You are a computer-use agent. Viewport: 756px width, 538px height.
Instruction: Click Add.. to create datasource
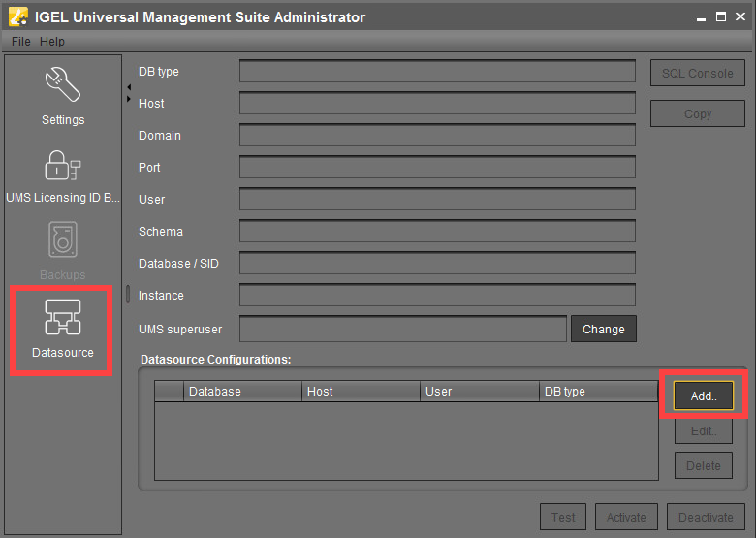[703, 396]
